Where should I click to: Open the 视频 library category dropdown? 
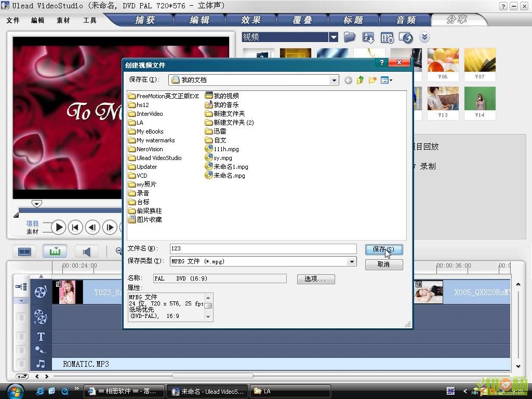pyautogui.click(x=334, y=37)
